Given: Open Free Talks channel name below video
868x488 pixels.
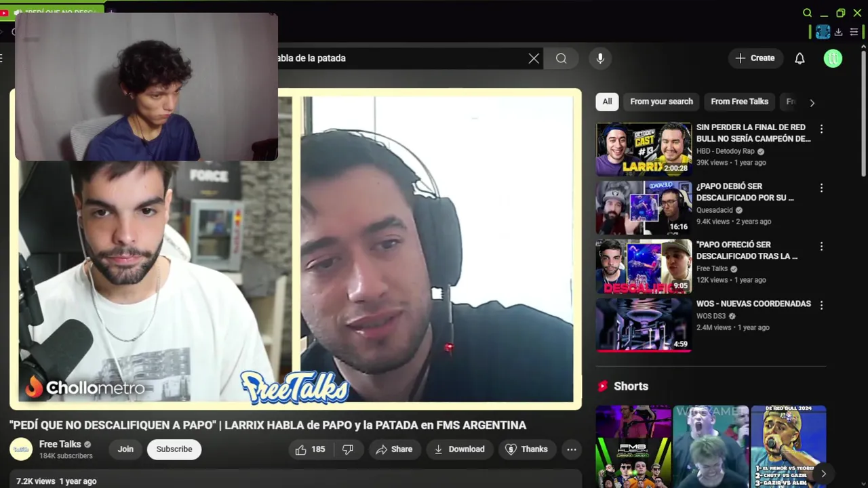Looking at the screenshot, I should pos(60,444).
